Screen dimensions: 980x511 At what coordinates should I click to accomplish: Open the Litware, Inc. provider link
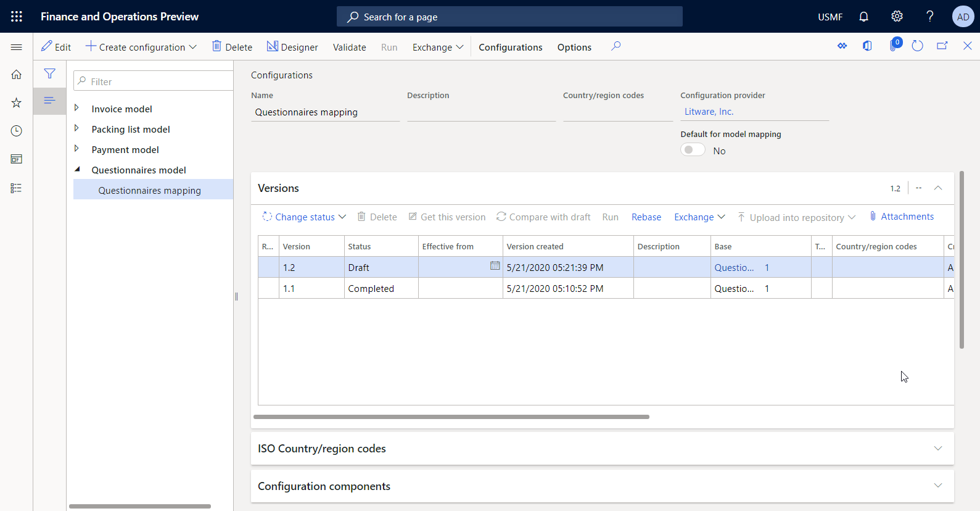(709, 112)
